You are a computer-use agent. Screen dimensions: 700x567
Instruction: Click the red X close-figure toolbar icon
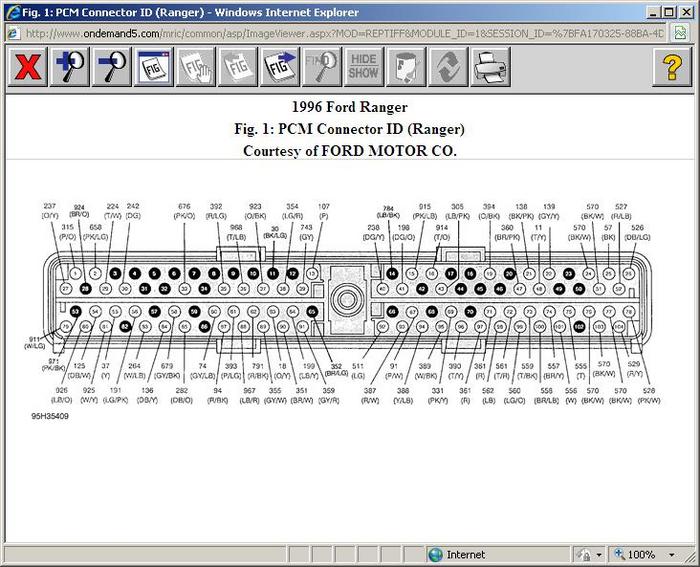click(28, 67)
